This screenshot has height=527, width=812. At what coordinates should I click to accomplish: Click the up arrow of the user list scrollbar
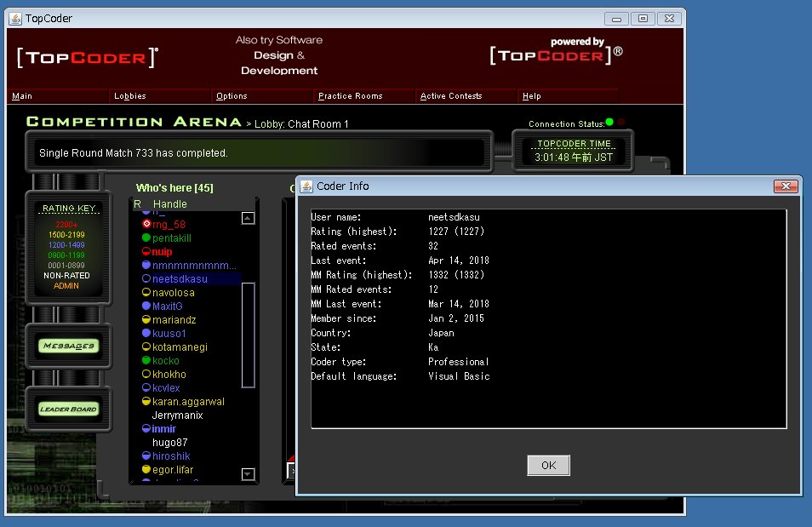tap(248, 218)
